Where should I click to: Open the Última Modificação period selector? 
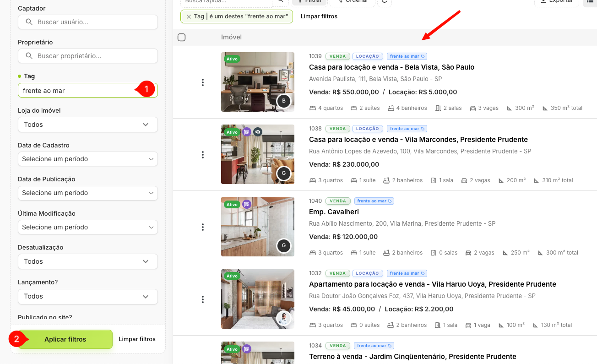(88, 227)
